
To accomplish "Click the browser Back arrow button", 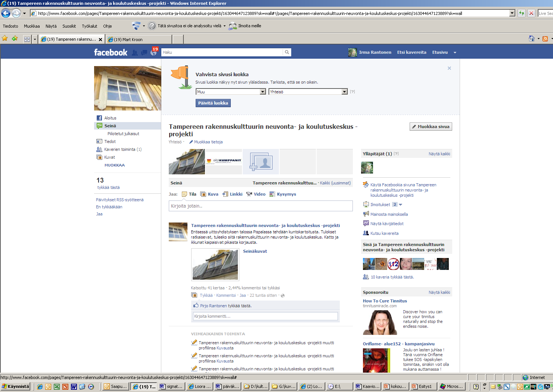I will (x=6, y=13).
